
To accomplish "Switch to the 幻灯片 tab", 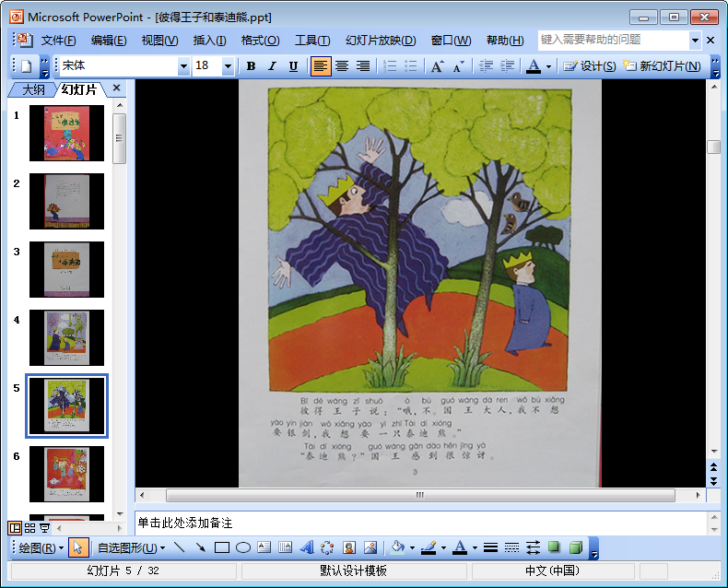I will pos(79,89).
